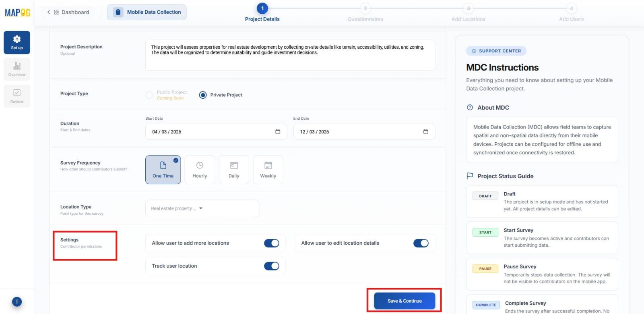Click the user avatar T icon
Screen dimensions: 644x314
click(x=17, y=302)
